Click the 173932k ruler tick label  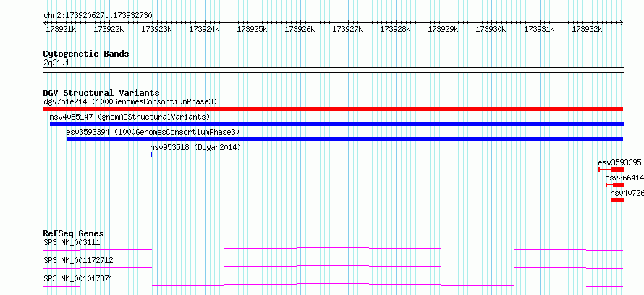(587, 30)
